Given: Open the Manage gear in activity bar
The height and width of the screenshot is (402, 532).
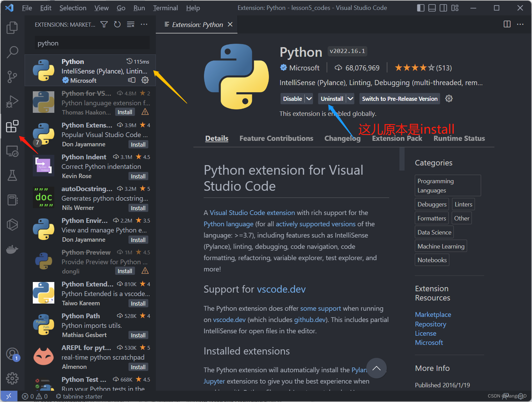Looking at the screenshot, I should pyautogui.click(x=12, y=378).
